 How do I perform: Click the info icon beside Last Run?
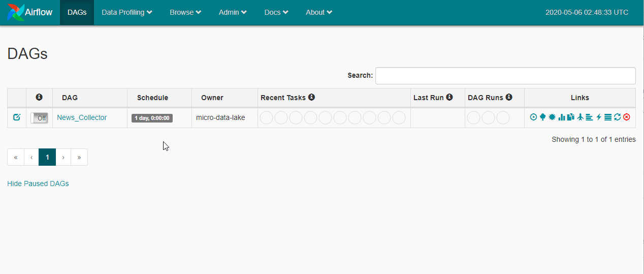tap(449, 97)
